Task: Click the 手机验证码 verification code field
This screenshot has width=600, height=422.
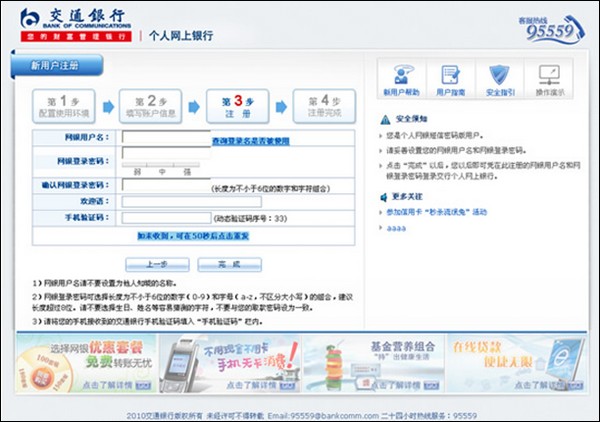Action: (165, 217)
